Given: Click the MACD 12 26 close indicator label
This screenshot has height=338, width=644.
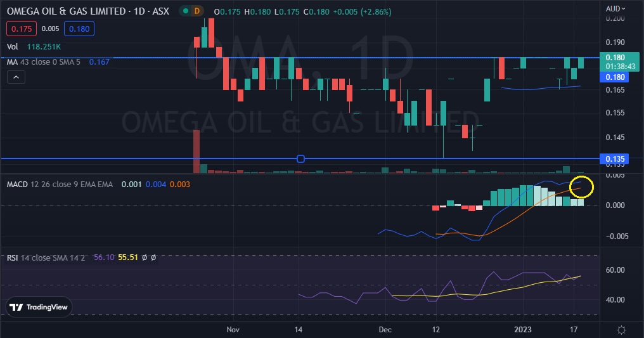Looking at the screenshot, I should (x=60, y=185).
